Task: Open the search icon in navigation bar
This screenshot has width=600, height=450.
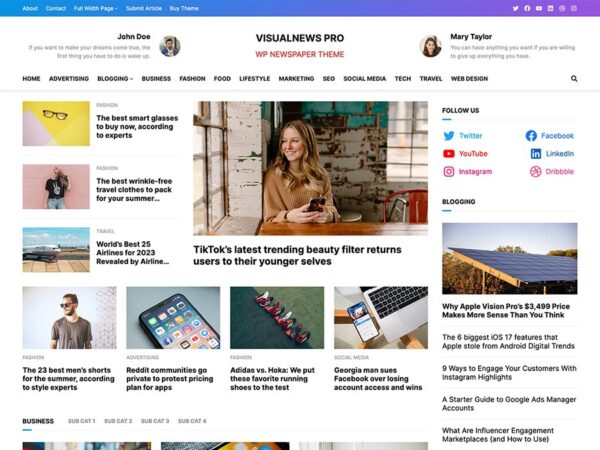Action: coord(574,78)
